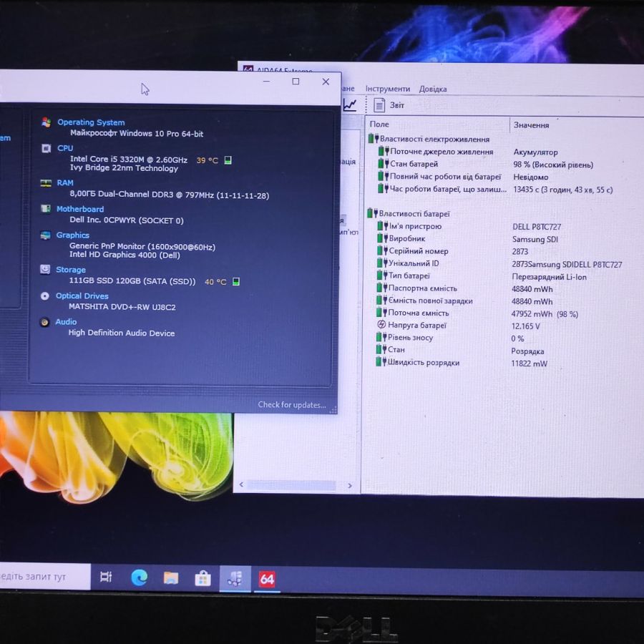The height and width of the screenshot is (644, 644).
Task: Click the left arrow of AIDA64 horizontal scrollbar
Action: (x=241, y=484)
